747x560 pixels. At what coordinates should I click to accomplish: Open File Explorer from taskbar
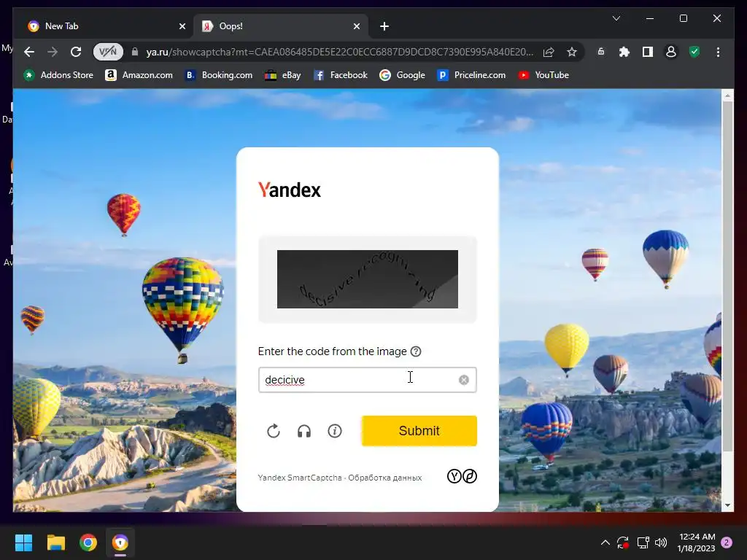(56, 542)
